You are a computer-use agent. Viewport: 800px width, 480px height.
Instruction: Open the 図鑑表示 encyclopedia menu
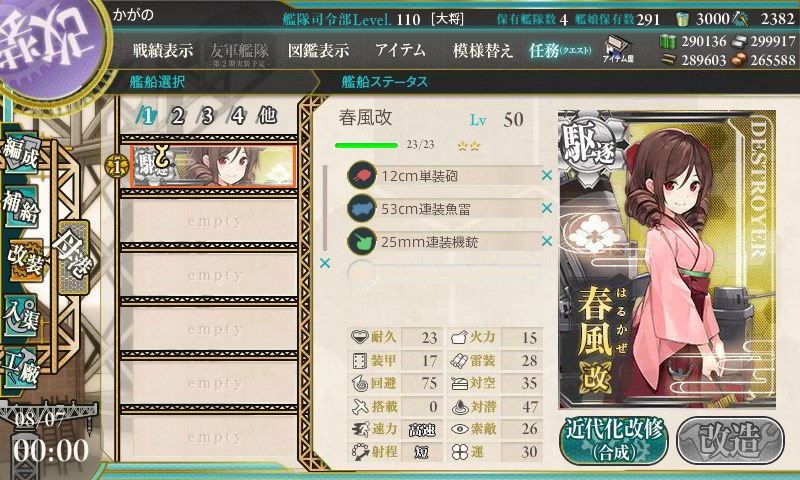point(318,50)
